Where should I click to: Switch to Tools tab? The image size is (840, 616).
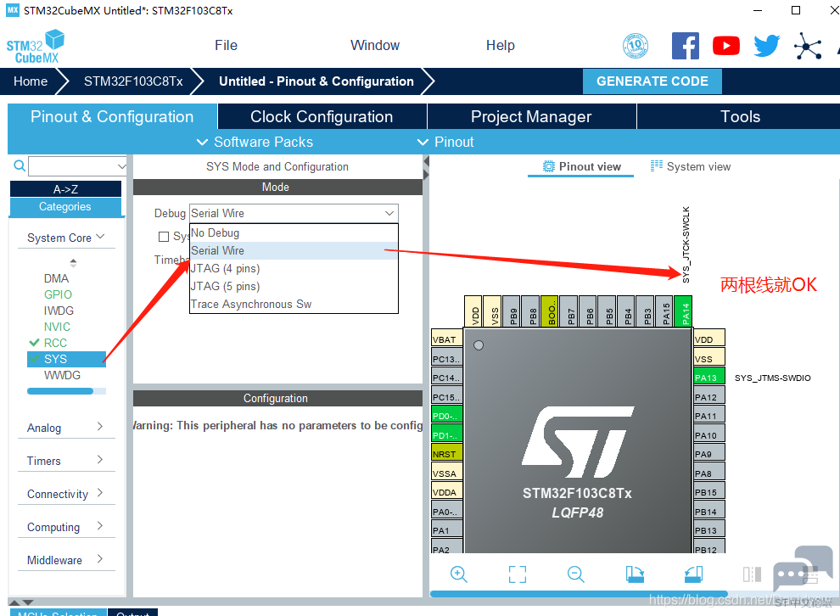(x=740, y=116)
